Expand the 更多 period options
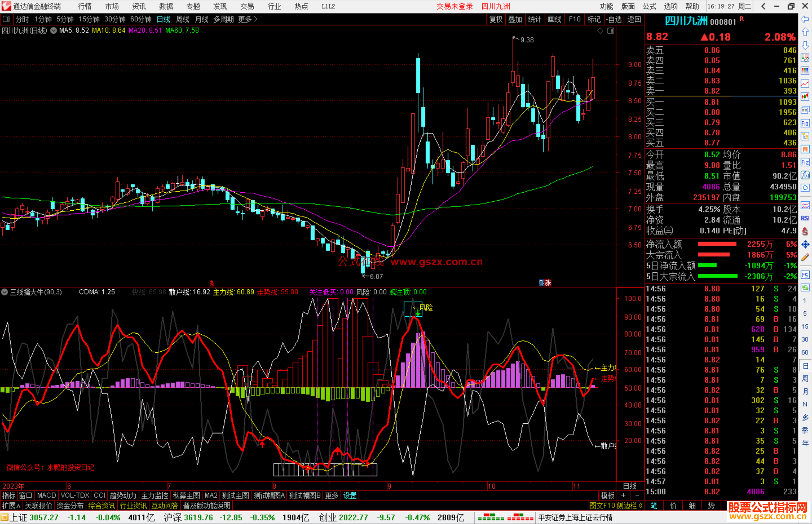The image size is (812, 524). (247, 19)
